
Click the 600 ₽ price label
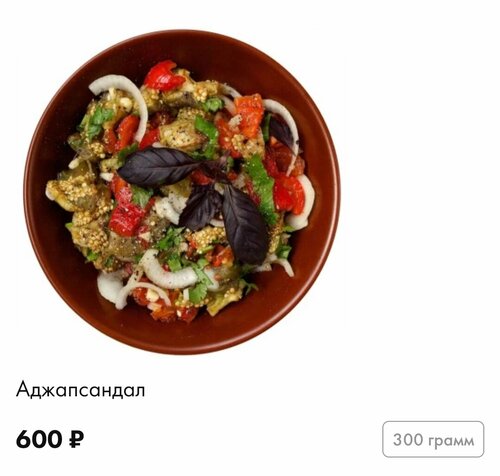[x=50, y=439]
